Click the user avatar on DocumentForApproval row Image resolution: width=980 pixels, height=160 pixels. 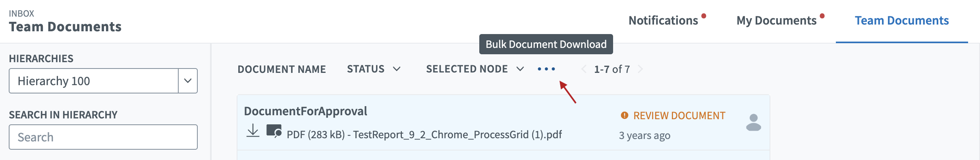click(x=753, y=123)
